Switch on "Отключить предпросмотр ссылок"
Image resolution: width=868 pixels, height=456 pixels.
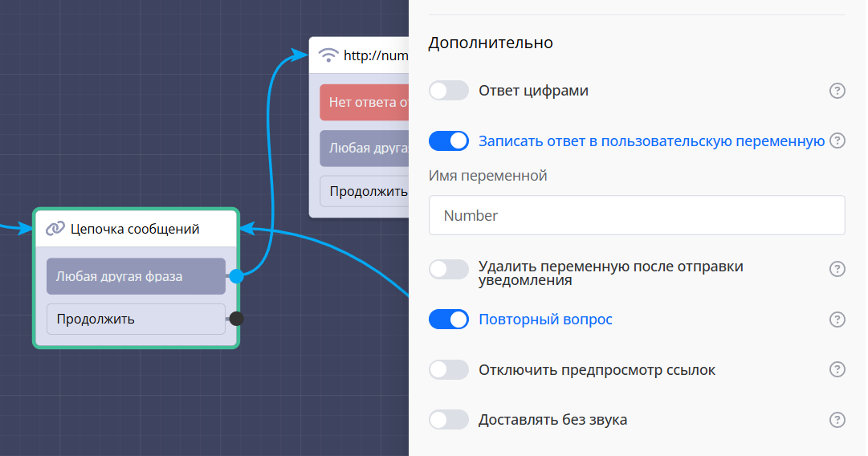click(448, 370)
